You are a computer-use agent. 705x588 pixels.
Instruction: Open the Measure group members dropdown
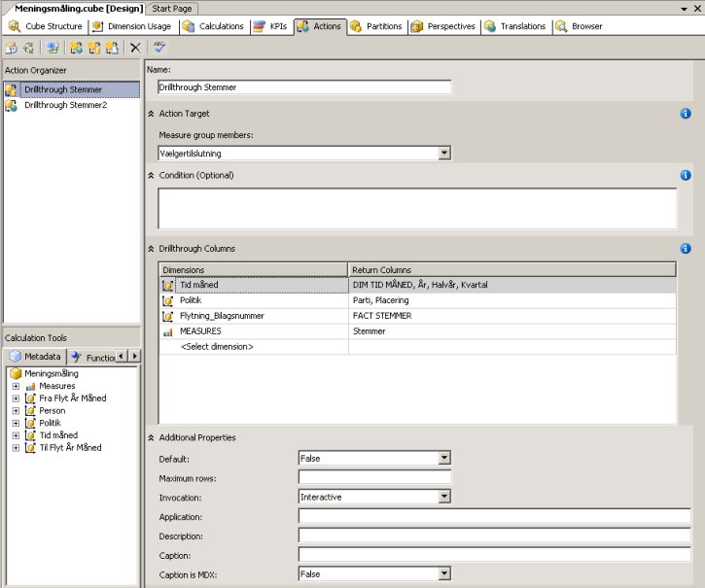coord(444,154)
